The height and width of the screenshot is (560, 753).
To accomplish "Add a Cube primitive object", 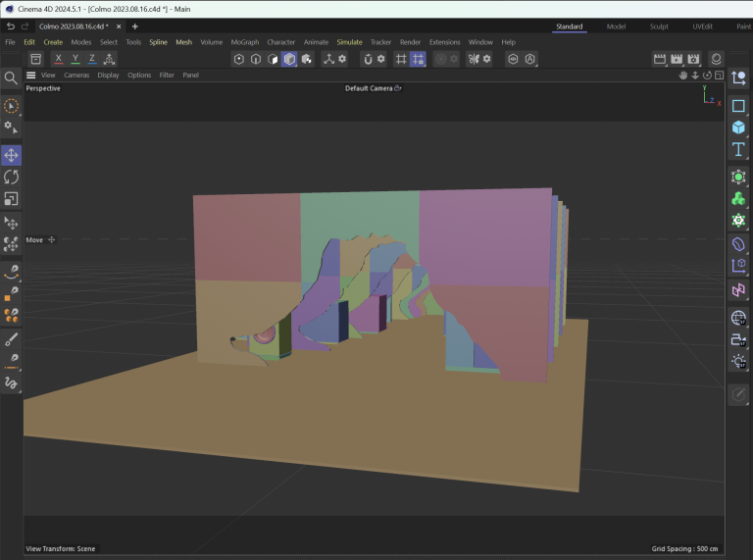I will (738, 127).
